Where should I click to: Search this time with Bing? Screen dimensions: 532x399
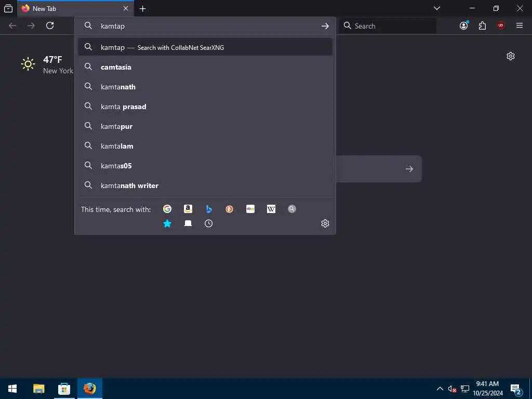(209, 209)
